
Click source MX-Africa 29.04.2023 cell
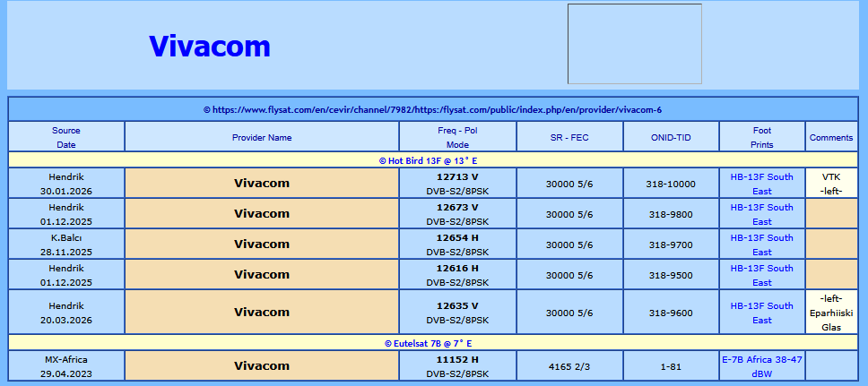pos(66,365)
